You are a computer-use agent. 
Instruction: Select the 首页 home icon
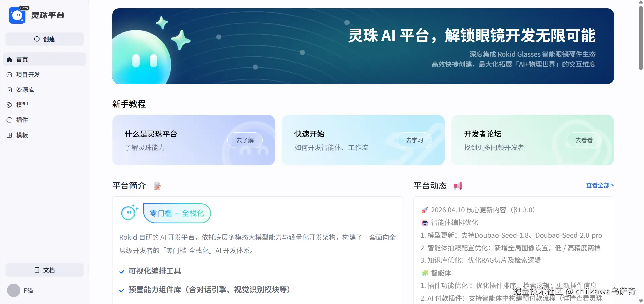coord(9,60)
